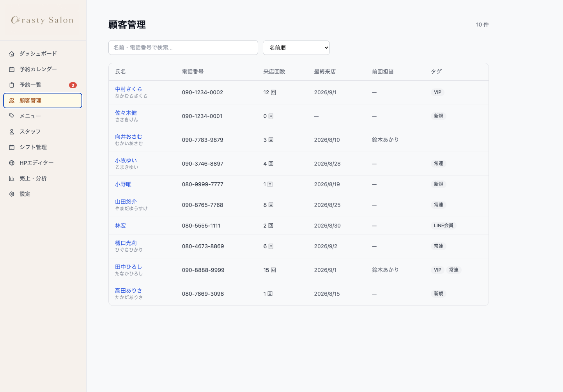Click the Crasty Salon logo

point(42,20)
